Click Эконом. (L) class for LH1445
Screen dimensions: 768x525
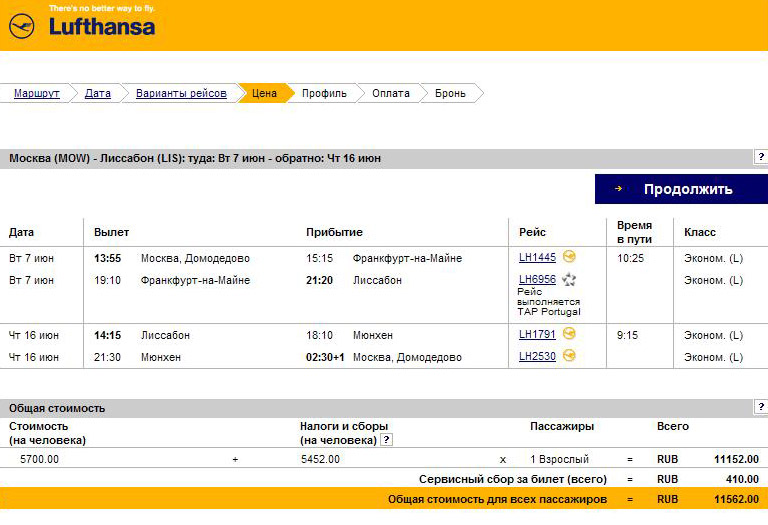[714, 258]
